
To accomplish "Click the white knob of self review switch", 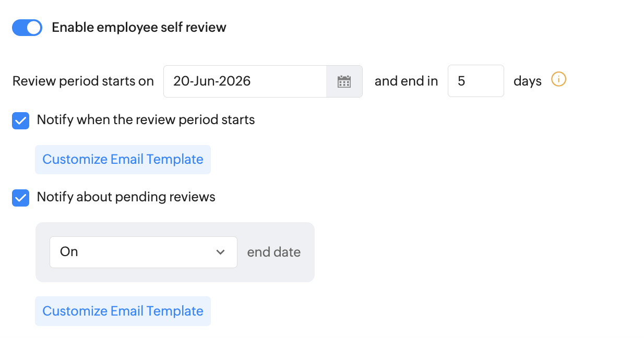I will (x=34, y=28).
